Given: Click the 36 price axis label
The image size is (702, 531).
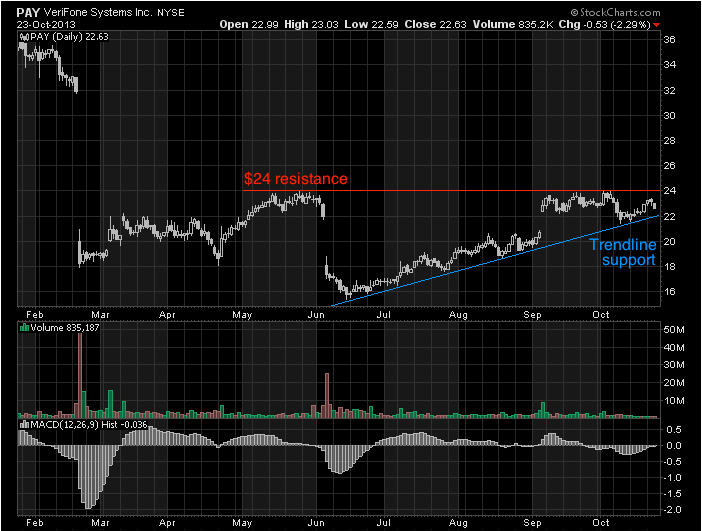Looking at the screenshot, I should tap(670, 40).
